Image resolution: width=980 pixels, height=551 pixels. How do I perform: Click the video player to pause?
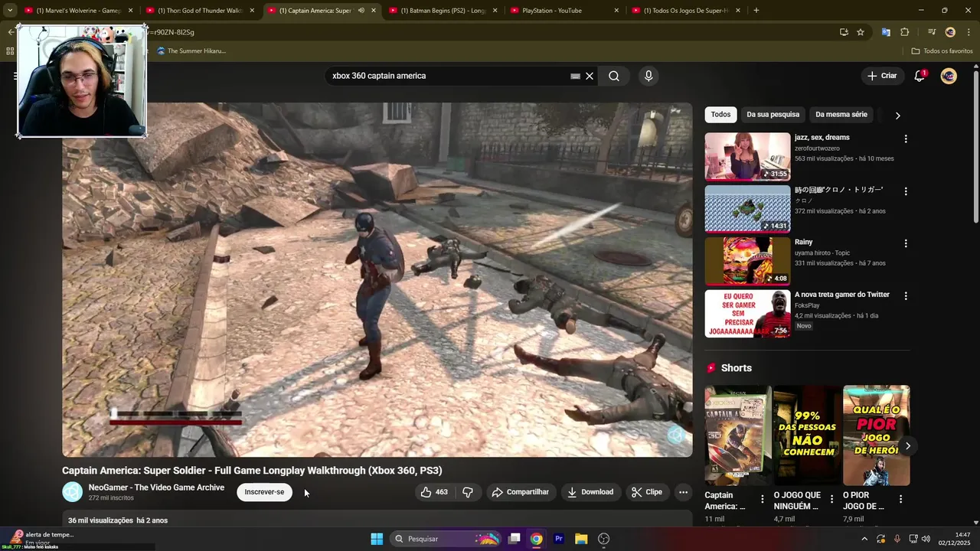pyautogui.click(x=377, y=280)
